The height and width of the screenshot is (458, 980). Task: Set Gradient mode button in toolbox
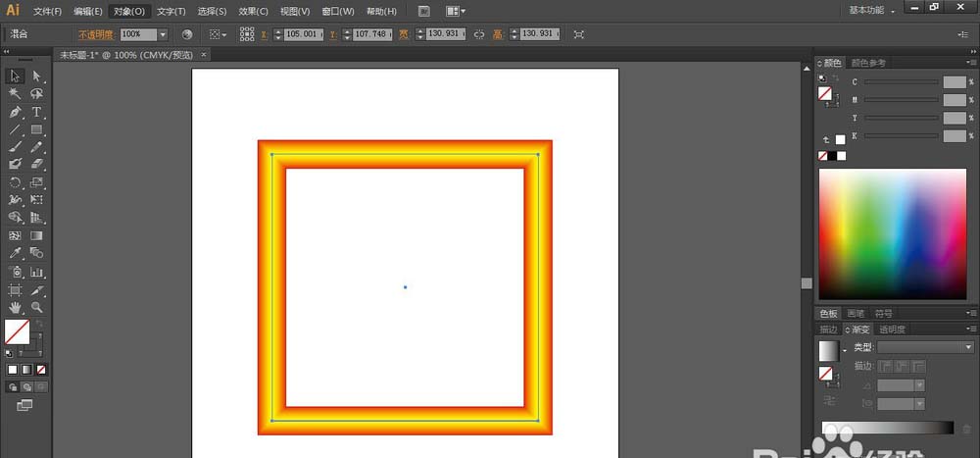coord(26,369)
